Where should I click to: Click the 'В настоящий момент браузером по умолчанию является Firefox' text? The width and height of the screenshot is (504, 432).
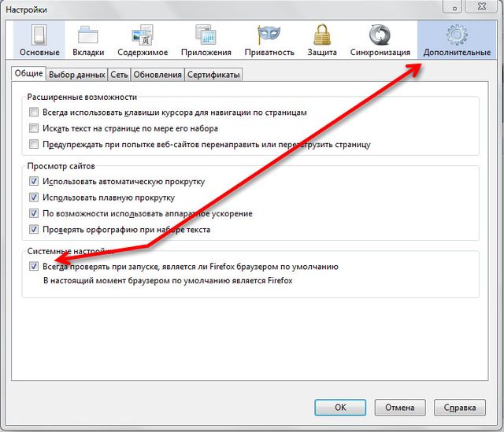point(168,281)
